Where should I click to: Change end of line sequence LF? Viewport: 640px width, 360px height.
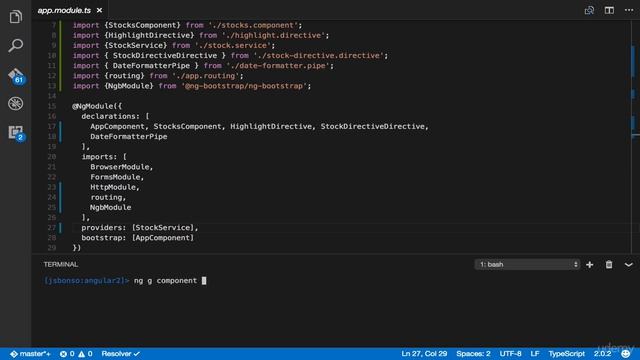coord(535,354)
